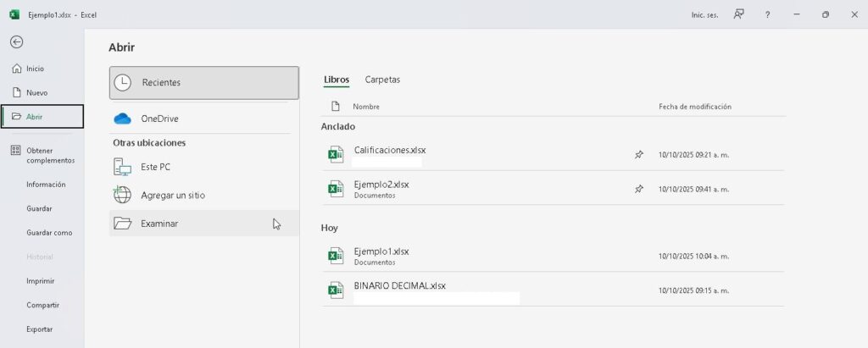Sort by Fecha de modificación header

695,107
